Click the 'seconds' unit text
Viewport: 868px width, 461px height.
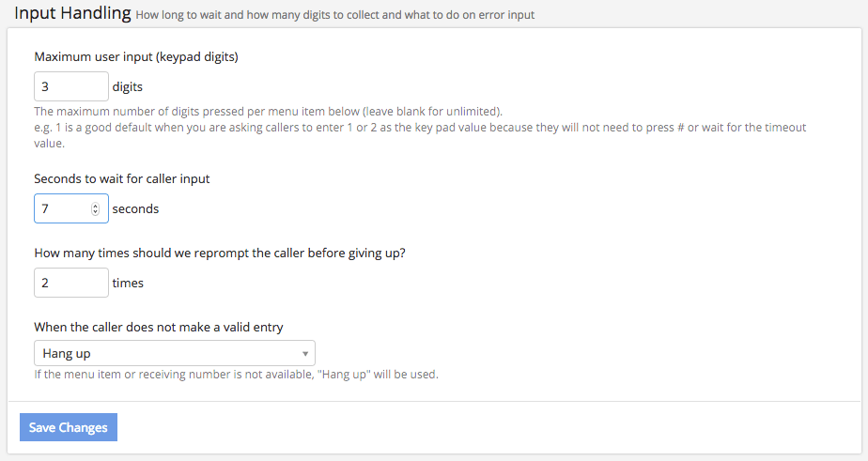click(x=135, y=208)
